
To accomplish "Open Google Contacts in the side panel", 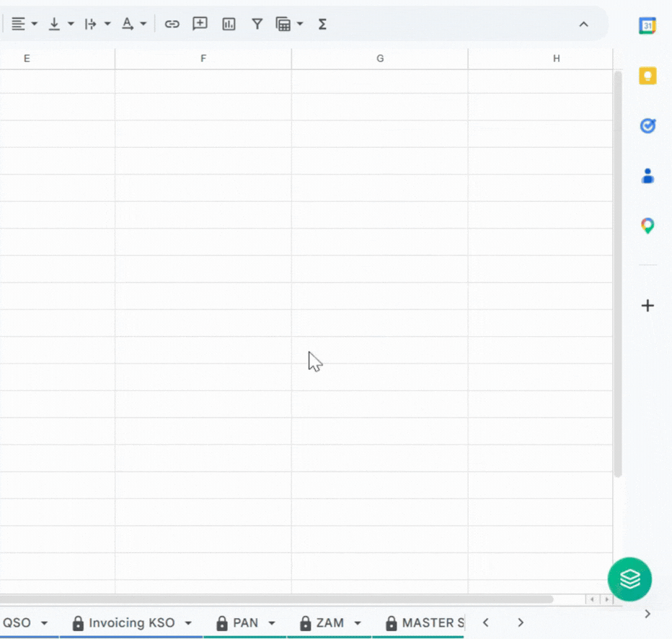I will (x=647, y=175).
